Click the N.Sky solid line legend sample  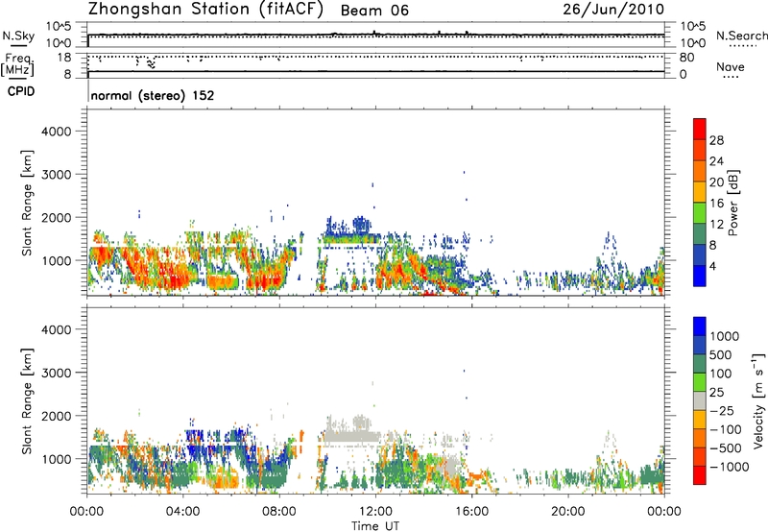18,45
